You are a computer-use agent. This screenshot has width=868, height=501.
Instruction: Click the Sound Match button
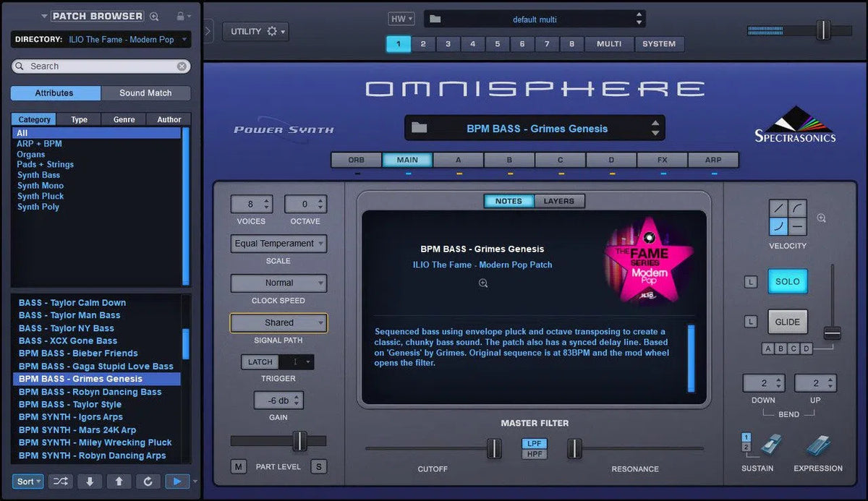(x=145, y=93)
